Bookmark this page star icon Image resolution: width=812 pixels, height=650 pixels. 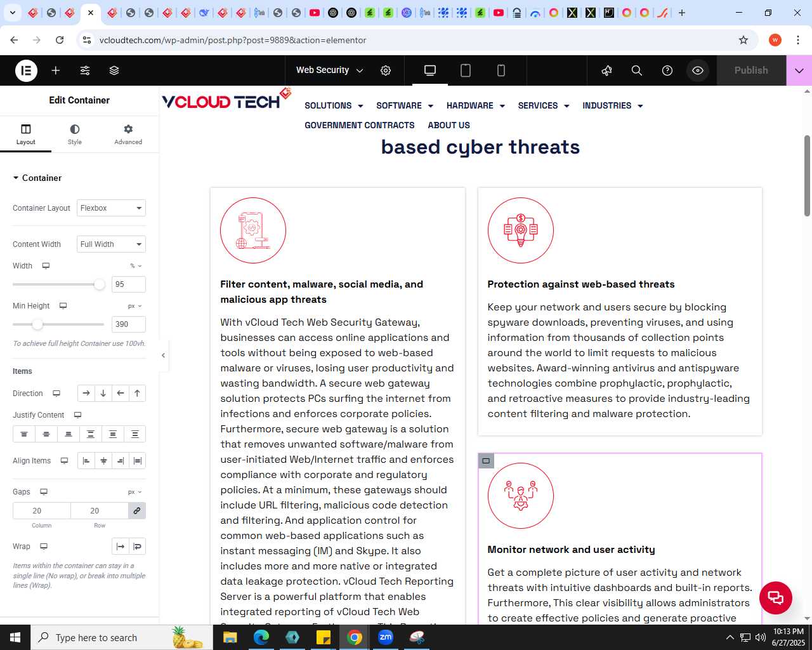point(743,40)
